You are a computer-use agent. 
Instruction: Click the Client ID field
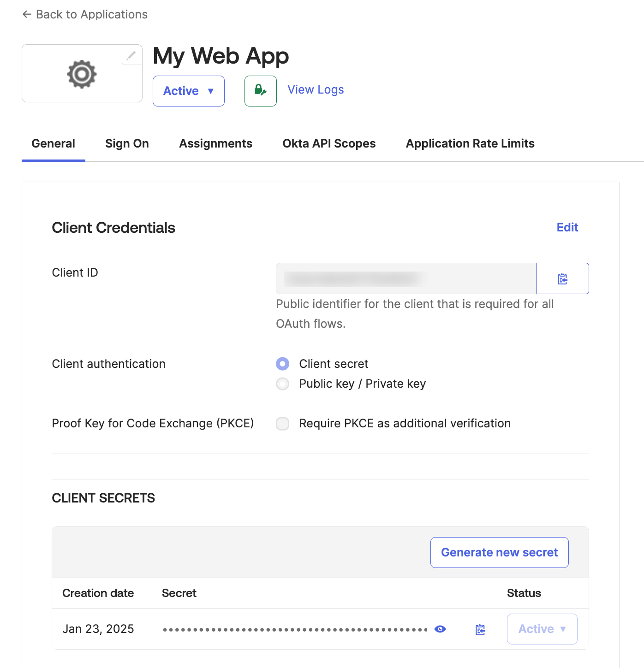pos(406,278)
